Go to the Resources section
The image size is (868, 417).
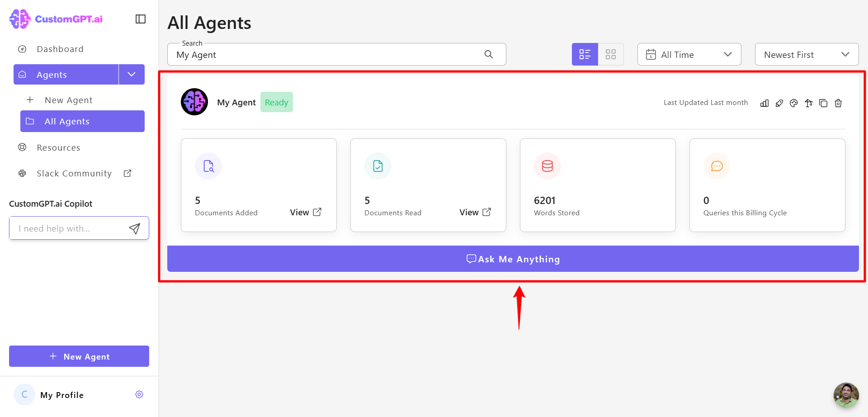(x=58, y=147)
